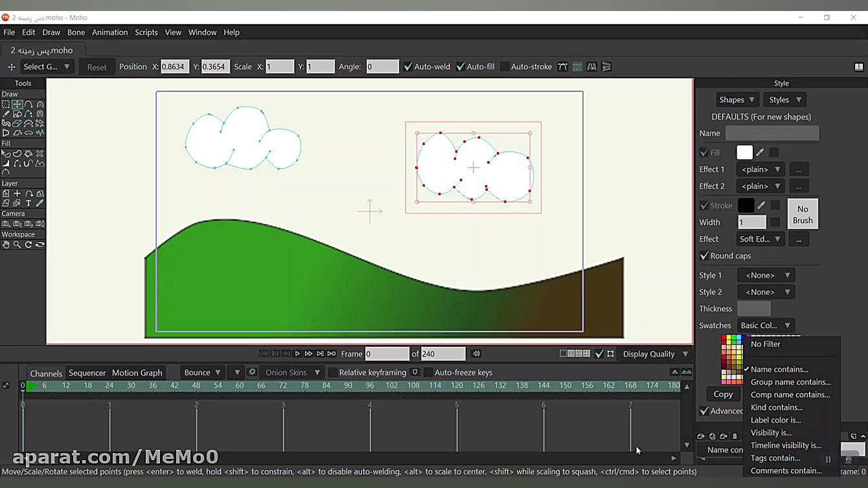This screenshot has width=868, height=488.
Task: Choose 'Kind contains...' filter option
Action: click(x=776, y=408)
